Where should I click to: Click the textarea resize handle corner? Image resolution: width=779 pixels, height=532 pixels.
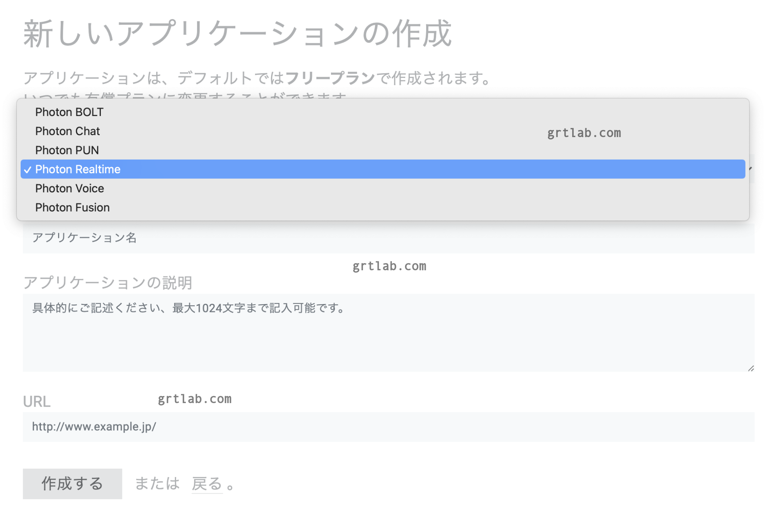pyautogui.click(x=751, y=368)
